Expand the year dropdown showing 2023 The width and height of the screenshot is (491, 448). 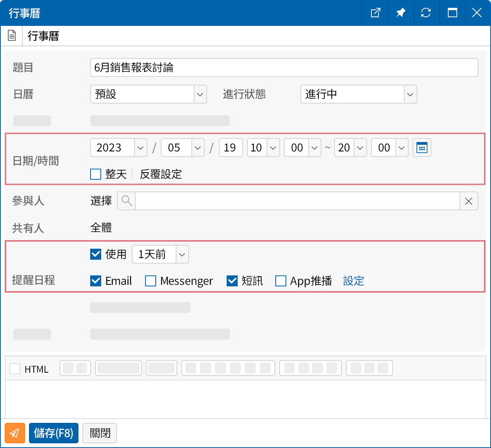click(118, 148)
